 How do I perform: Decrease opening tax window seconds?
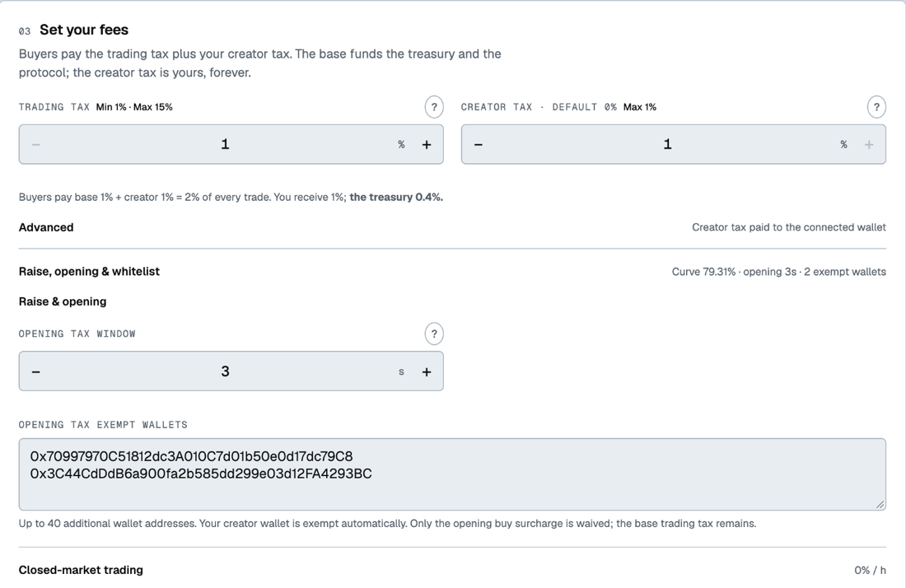pyautogui.click(x=35, y=371)
